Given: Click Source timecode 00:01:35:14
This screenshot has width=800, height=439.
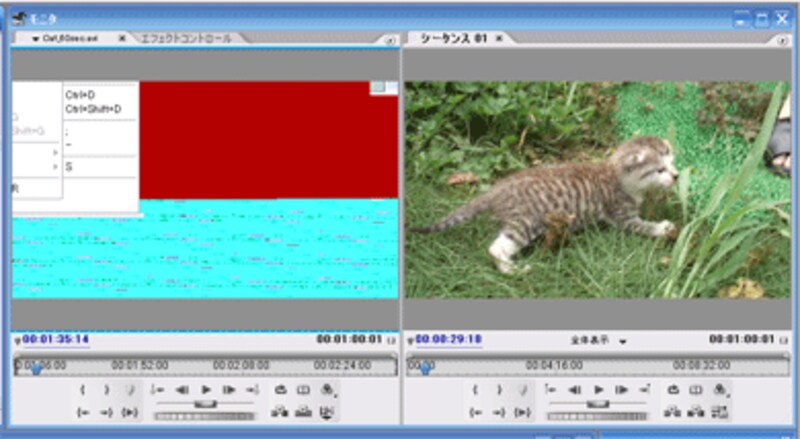Looking at the screenshot, I should tap(56, 339).
